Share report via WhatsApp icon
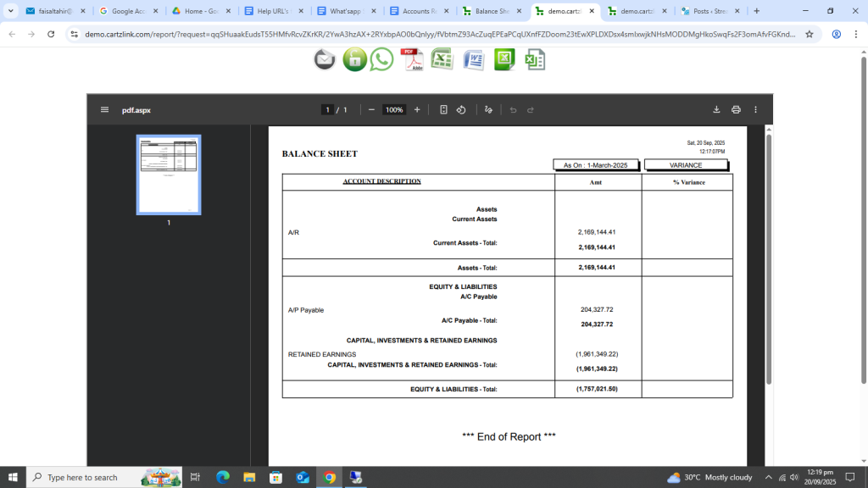 click(x=382, y=59)
